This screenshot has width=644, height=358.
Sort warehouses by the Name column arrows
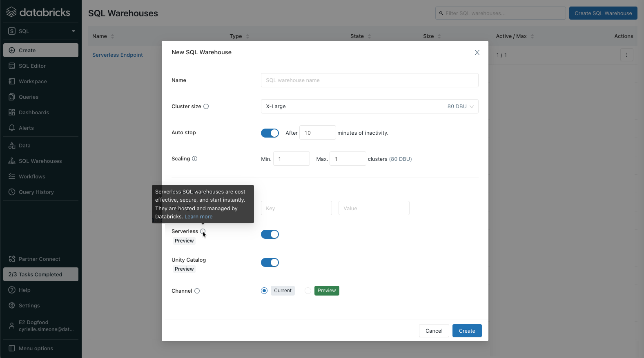[x=113, y=36]
